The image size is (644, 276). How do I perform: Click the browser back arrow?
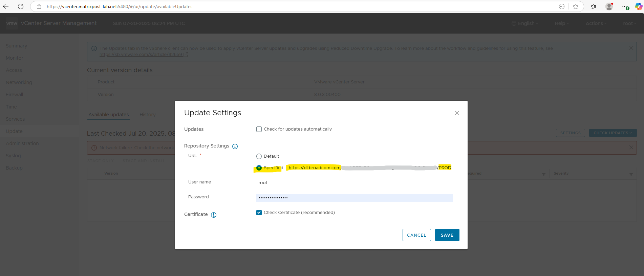[6, 6]
